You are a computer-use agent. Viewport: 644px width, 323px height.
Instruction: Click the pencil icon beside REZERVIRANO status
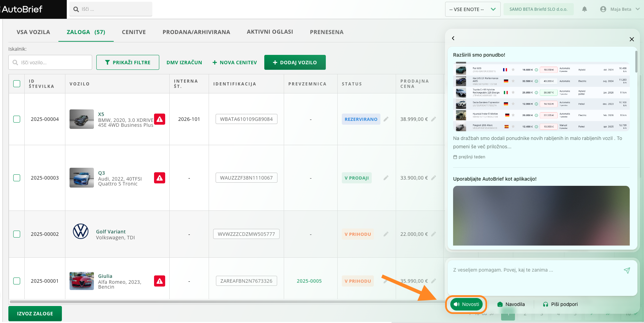[x=386, y=119]
